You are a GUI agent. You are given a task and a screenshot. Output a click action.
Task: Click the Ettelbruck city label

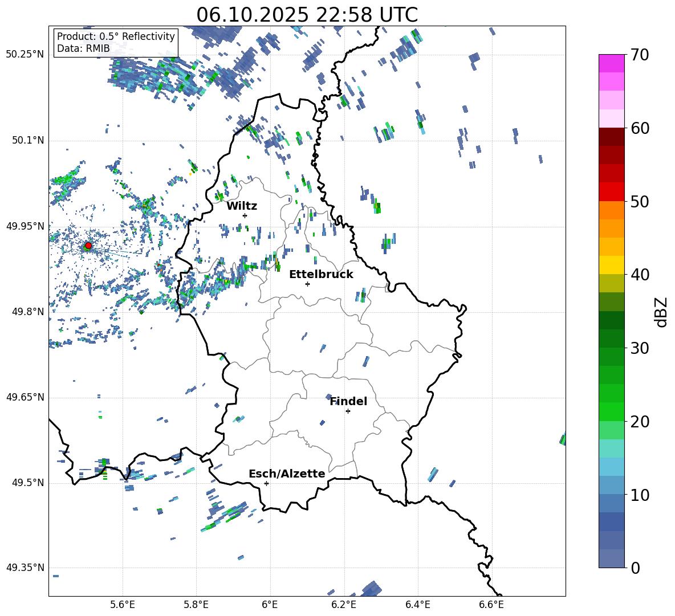tap(321, 275)
